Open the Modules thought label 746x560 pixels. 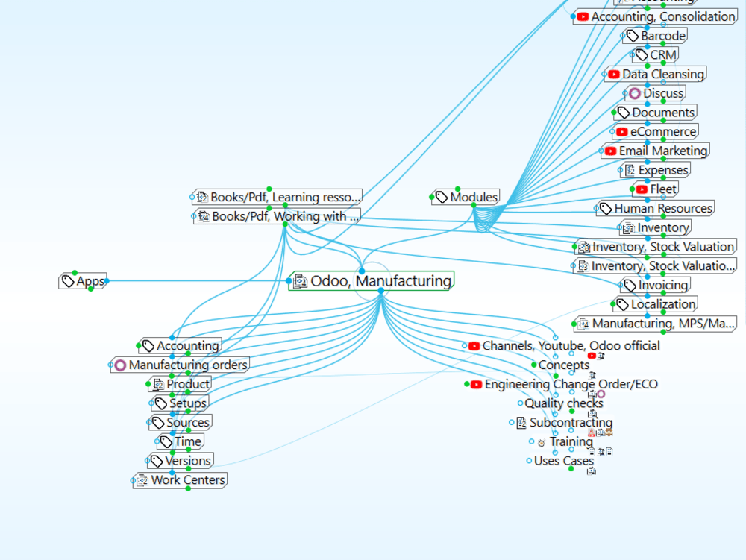(x=474, y=198)
